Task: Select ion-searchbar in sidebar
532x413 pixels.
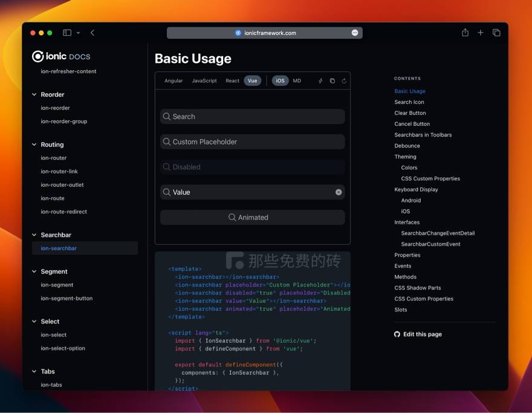Action: pyautogui.click(x=85, y=248)
